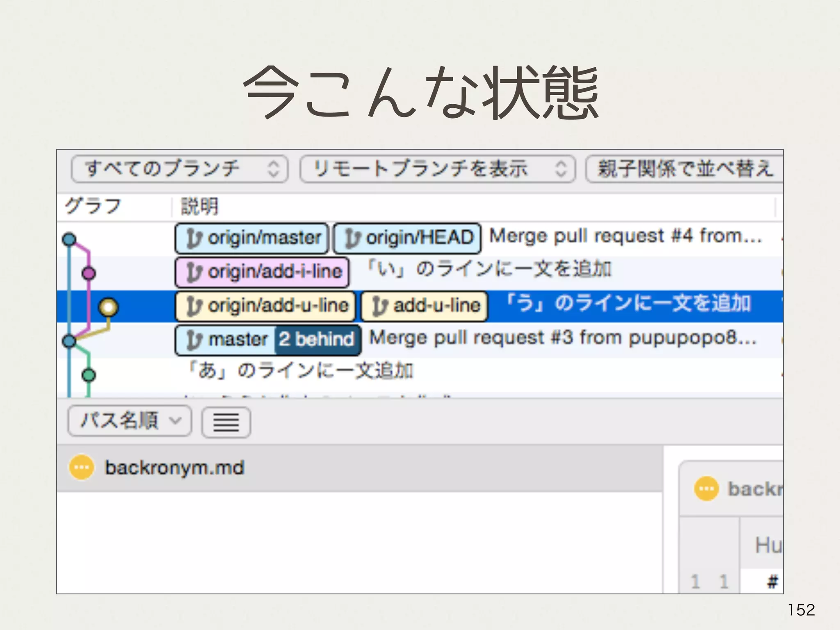Click the グラフ column header
This screenshot has width=840, height=630.
94,206
